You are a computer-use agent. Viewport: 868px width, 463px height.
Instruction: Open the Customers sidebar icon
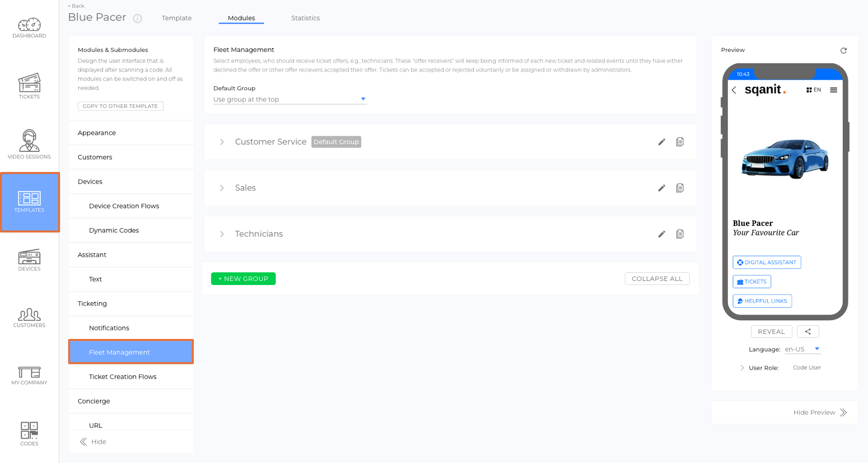pos(29,318)
